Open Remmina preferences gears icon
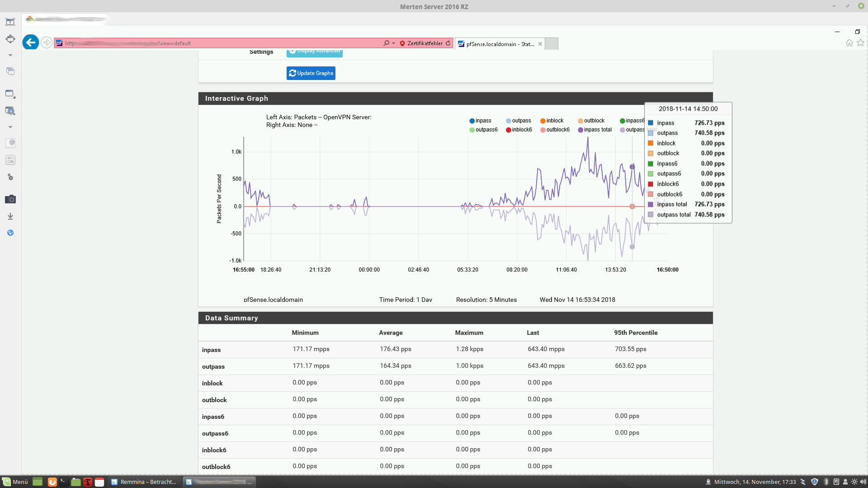 coord(10,177)
